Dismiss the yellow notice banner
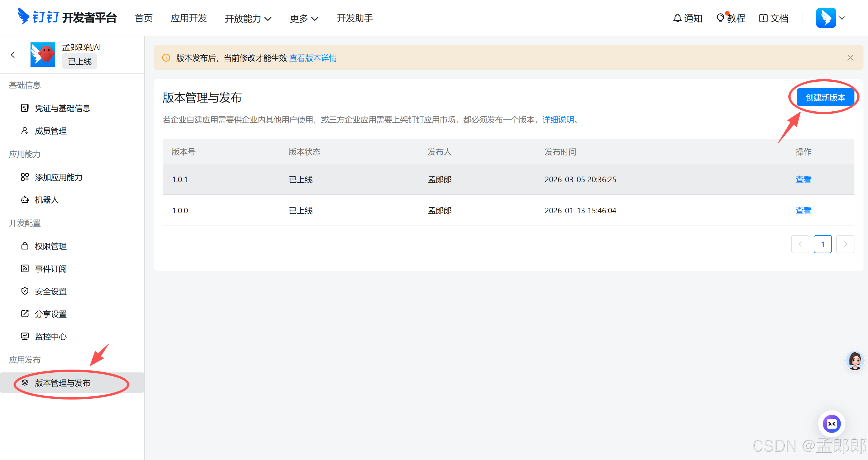Screen dimensions: 868x460 tap(850, 58)
